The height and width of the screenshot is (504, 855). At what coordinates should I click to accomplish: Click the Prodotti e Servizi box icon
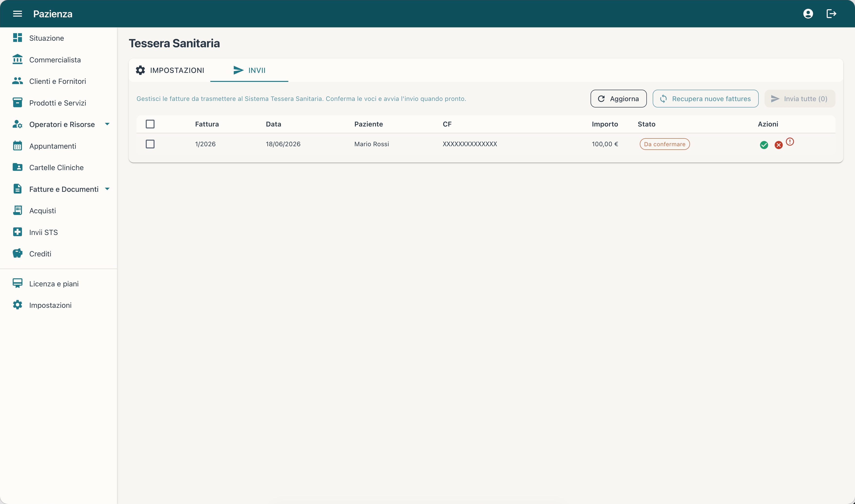coord(17,103)
